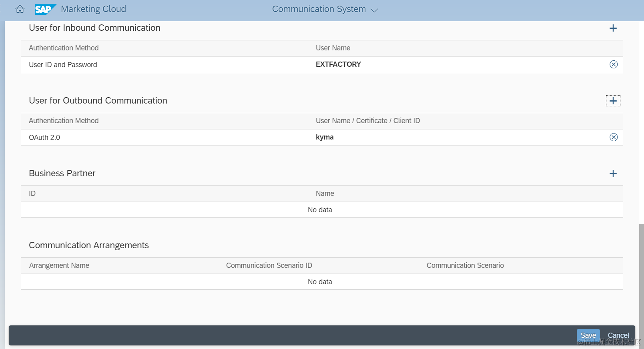Click the Communication Scenario column header
The image size is (644, 349).
click(x=465, y=265)
